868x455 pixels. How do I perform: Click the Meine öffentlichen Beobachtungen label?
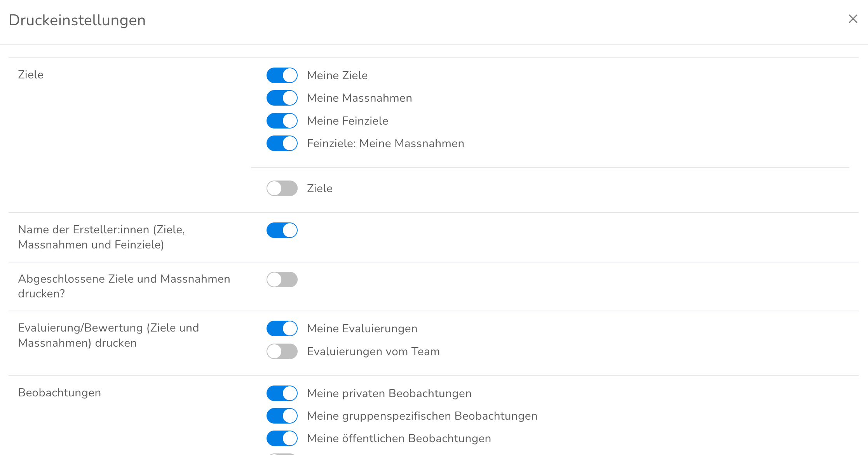tap(399, 438)
